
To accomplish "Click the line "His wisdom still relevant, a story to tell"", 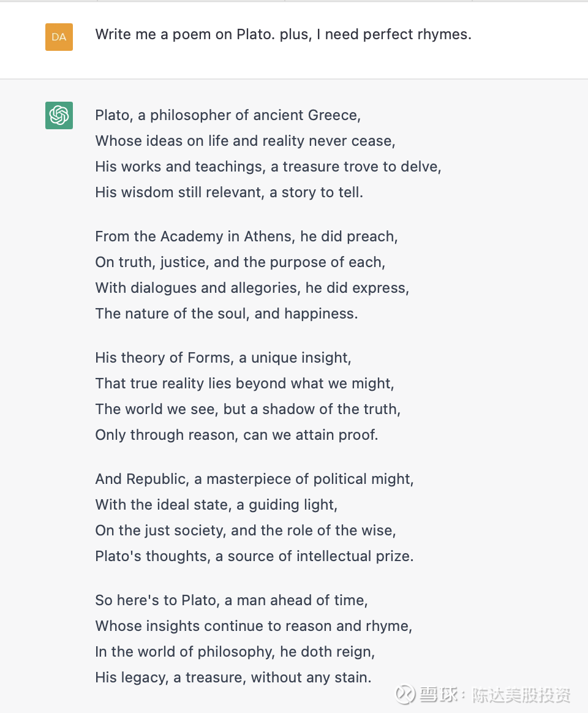I will (229, 192).
